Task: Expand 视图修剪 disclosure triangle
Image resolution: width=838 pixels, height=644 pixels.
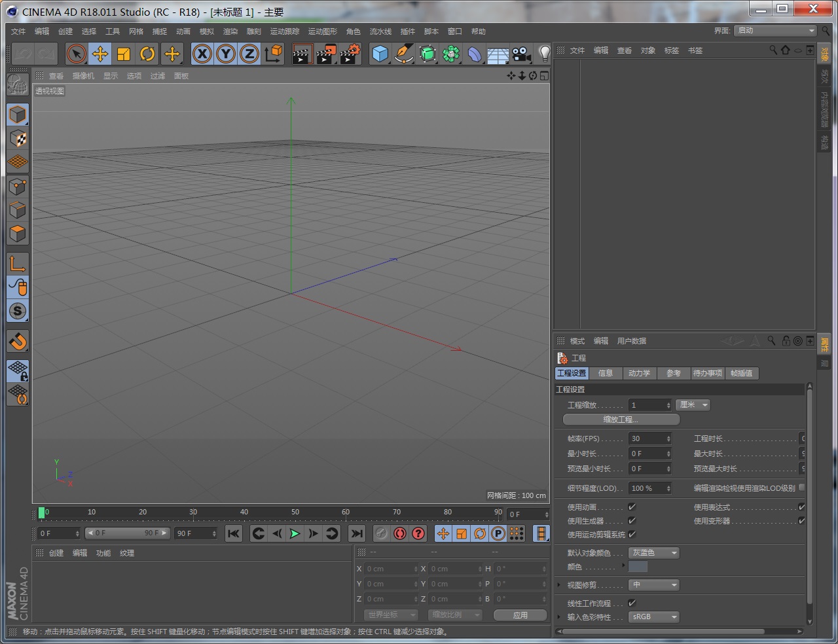Action: (x=558, y=584)
